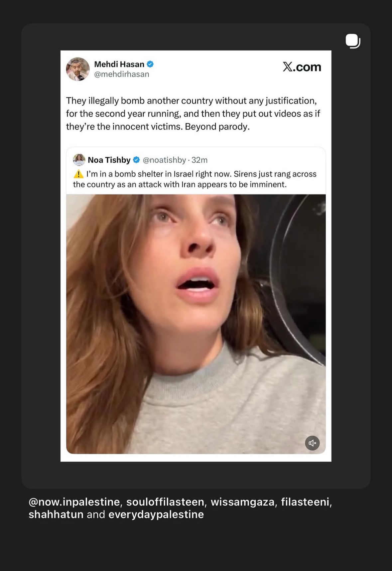This screenshot has width=392, height=571.
Task: Unmute the video with the speaker icon
Action: coord(312,443)
